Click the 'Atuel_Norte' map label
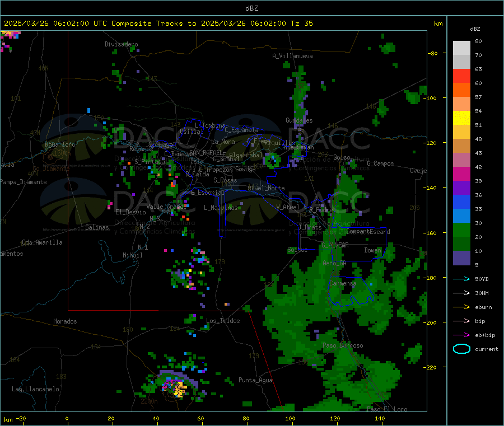 (x=266, y=188)
